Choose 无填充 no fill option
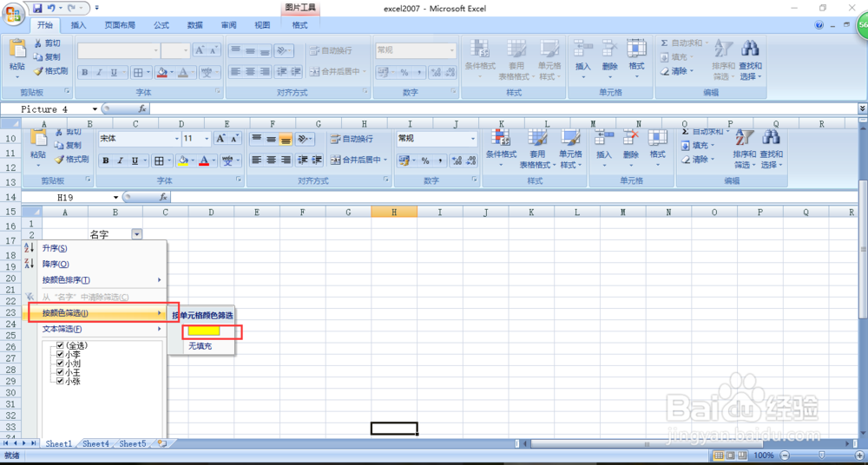This screenshot has width=868, height=465. point(201,346)
